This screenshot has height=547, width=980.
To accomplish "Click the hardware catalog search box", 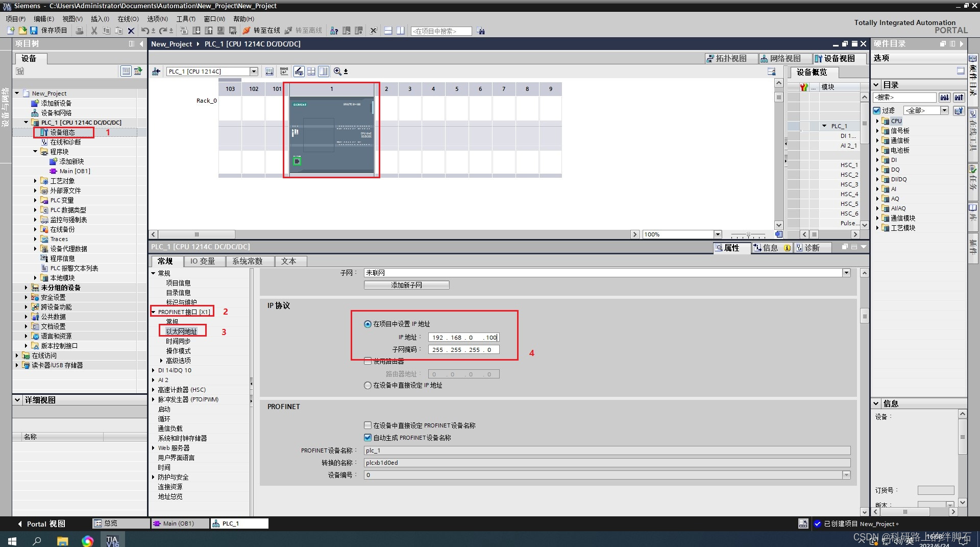I will point(904,97).
